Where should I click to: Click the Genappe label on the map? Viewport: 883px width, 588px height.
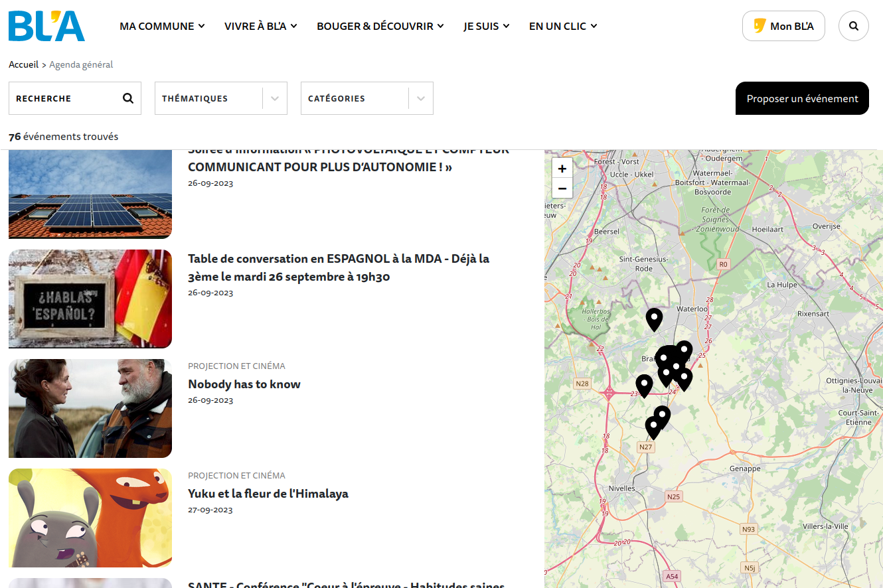745,469
